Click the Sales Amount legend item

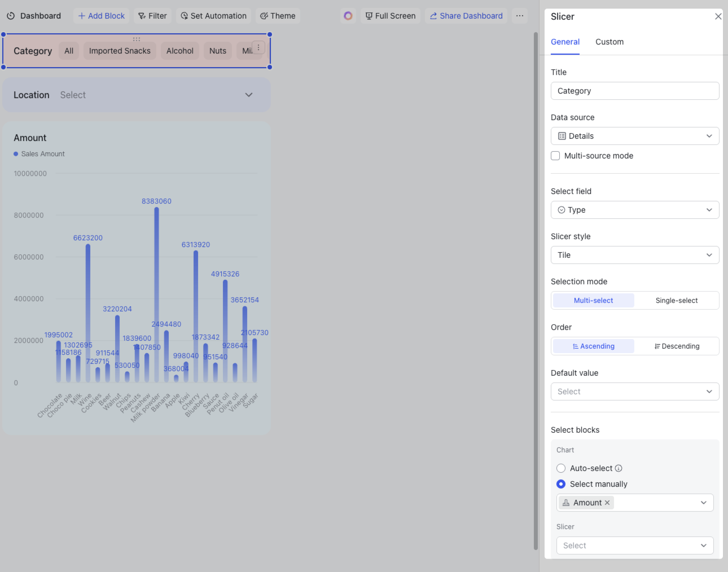click(x=39, y=154)
